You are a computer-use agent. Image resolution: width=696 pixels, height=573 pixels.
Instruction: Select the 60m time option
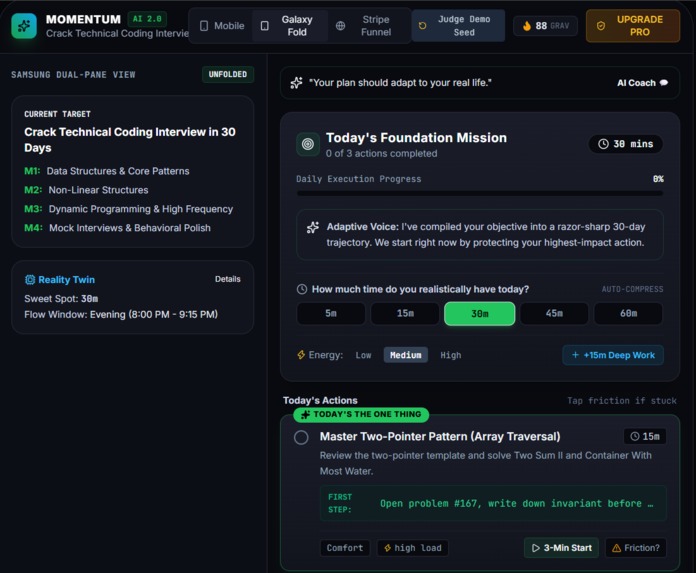pyautogui.click(x=629, y=313)
